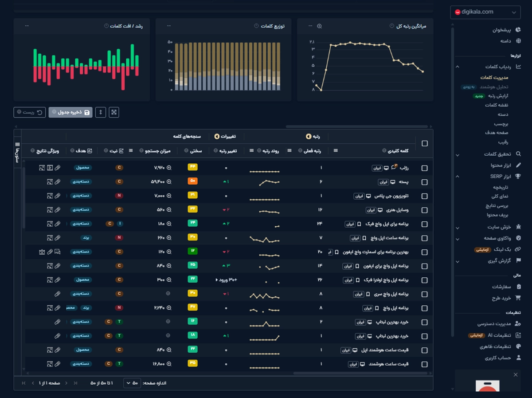Click the difficulty badge ۵۰ in پسته row
The height and width of the screenshot is (398, 532).
point(192,181)
